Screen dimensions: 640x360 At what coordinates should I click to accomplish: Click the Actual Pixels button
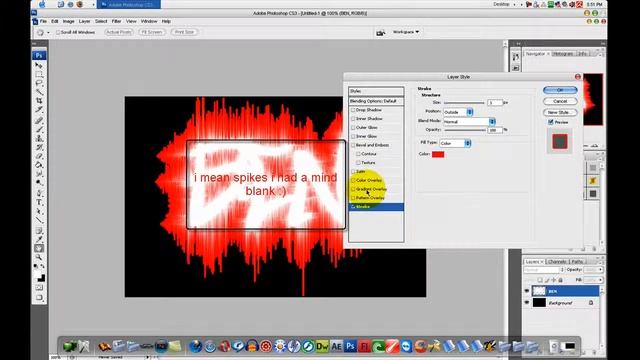119,32
